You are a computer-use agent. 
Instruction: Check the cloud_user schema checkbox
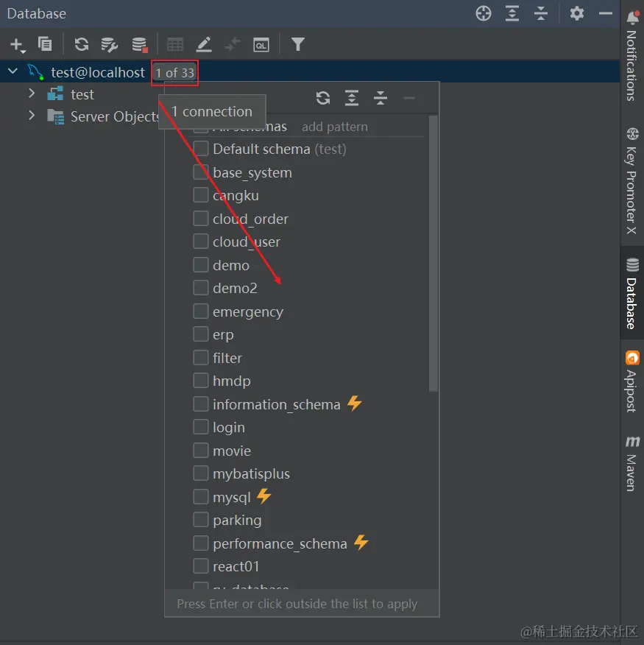pos(201,242)
